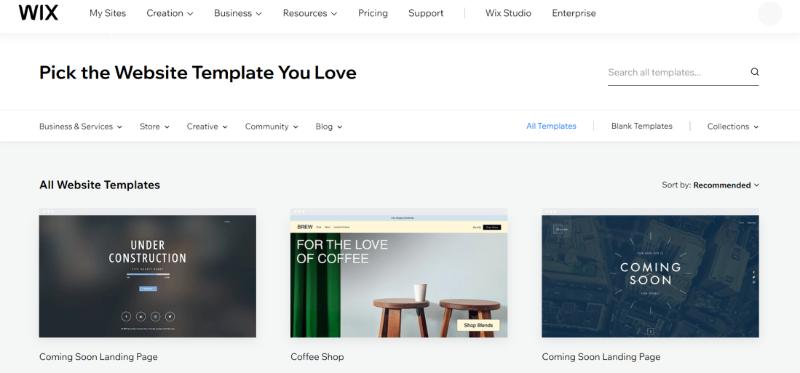800x373 pixels.
Task: Expand the Business menu
Action: coord(238,13)
